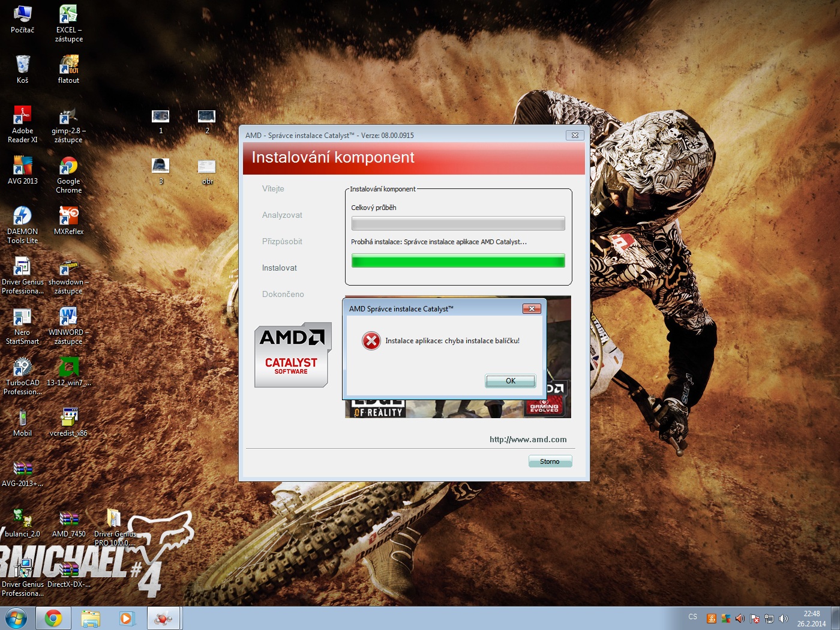Click the orange Java tray icon
Screen dimensions: 840x630
click(712, 619)
